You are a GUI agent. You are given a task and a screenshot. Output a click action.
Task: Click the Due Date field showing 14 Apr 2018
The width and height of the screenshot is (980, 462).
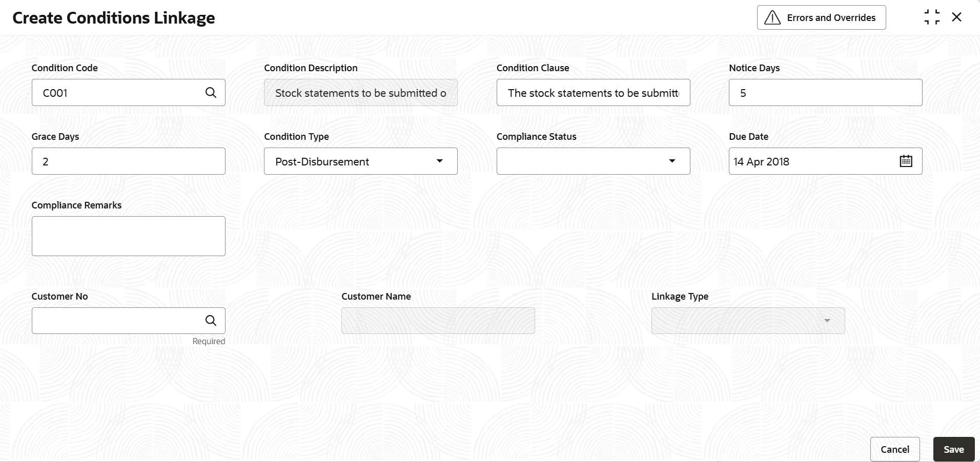tap(810, 161)
